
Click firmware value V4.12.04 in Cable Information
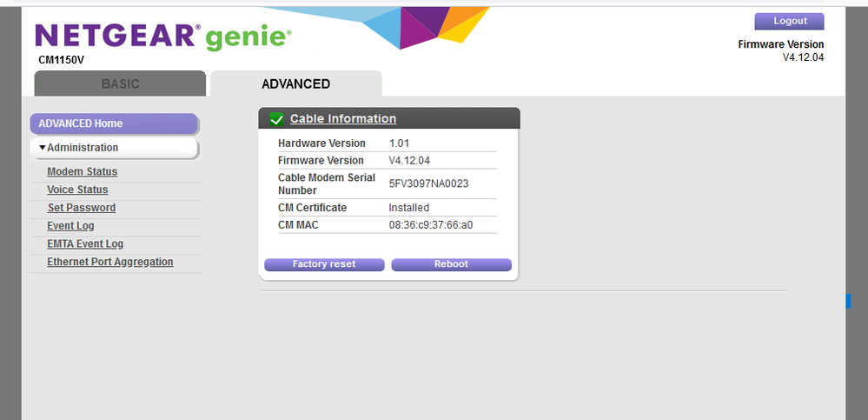click(409, 161)
